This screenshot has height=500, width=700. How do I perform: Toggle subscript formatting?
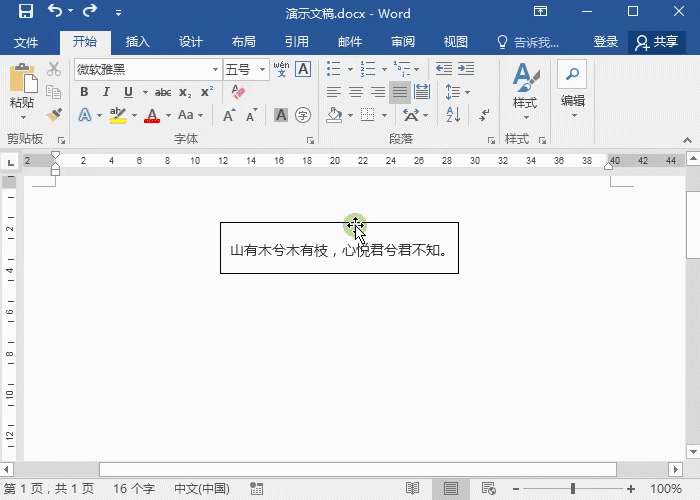coord(185,92)
